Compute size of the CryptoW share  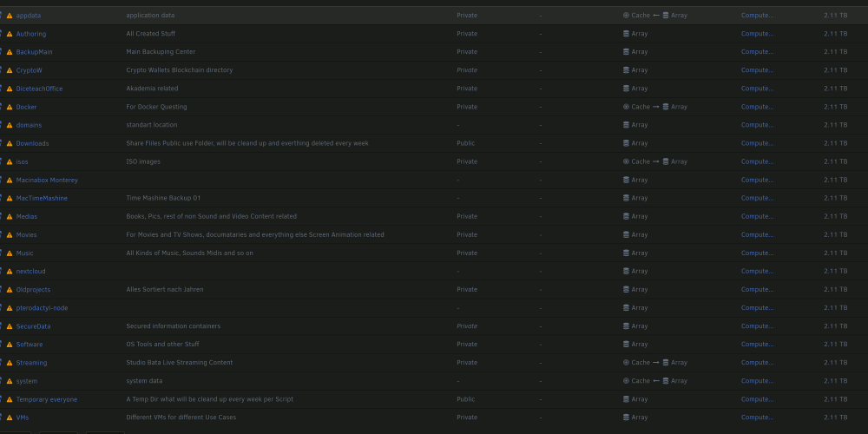click(x=757, y=70)
